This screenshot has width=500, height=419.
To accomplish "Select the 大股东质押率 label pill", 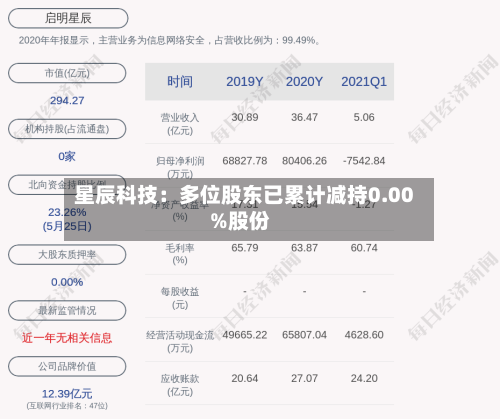I will tap(67, 255).
